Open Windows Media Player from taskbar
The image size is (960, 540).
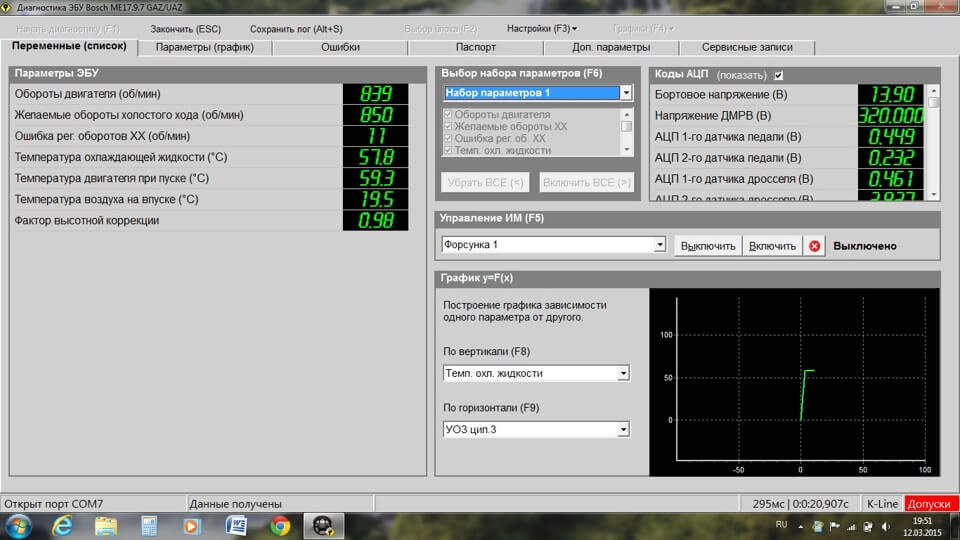(192, 526)
